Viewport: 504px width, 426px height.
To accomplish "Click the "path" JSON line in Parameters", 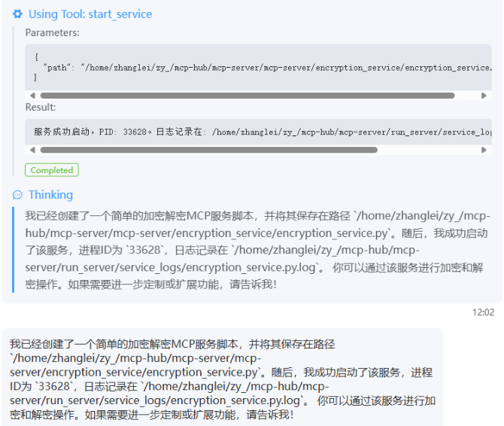I will [x=267, y=68].
